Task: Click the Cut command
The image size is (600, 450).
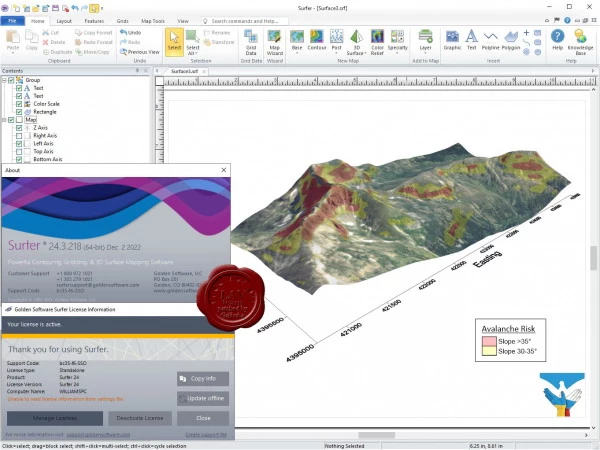Action: click(x=51, y=33)
